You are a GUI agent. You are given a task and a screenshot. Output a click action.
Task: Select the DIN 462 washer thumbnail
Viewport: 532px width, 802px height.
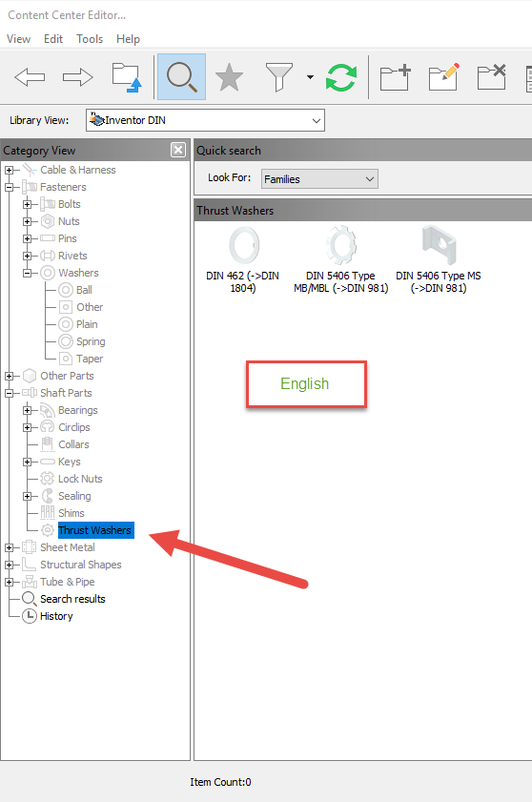pyautogui.click(x=243, y=259)
